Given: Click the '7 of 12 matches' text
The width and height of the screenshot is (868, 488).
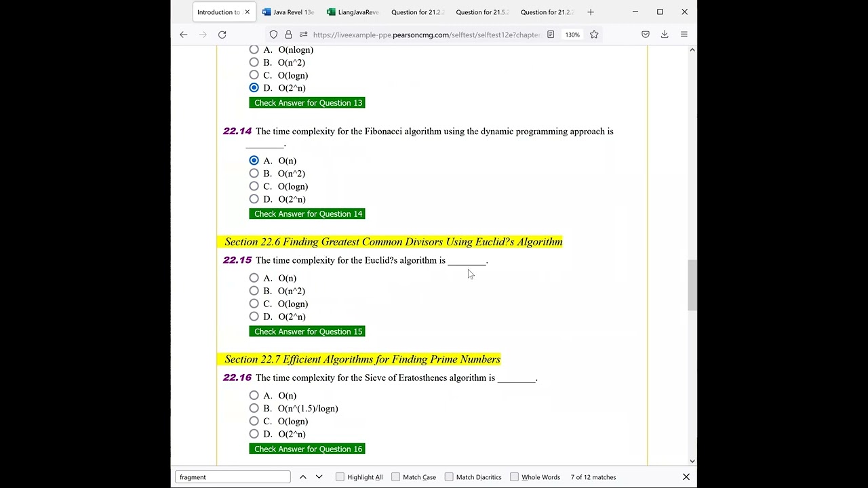Looking at the screenshot, I should [593, 477].
